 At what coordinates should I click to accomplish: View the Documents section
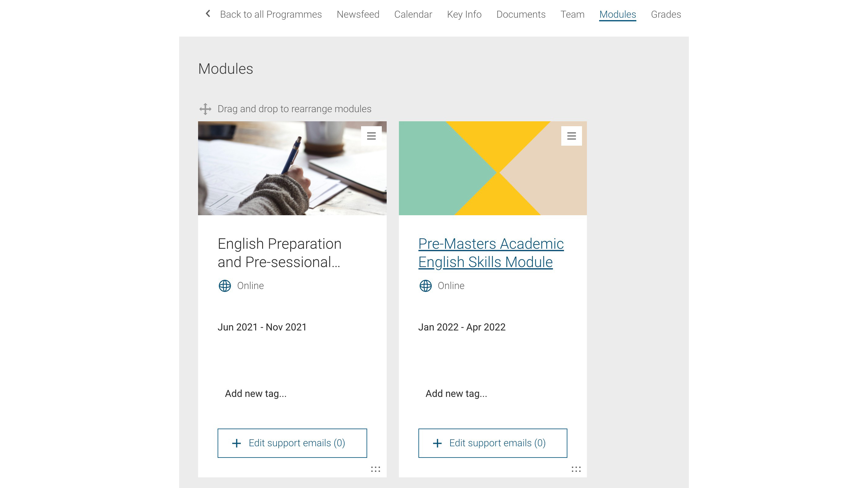pyautogui.click(x=521, y=14)
